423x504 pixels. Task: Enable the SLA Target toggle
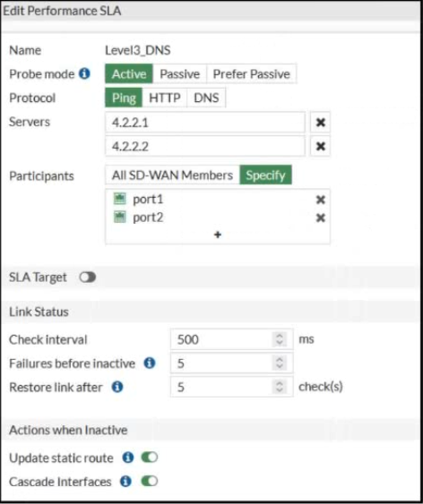(88, 278)
